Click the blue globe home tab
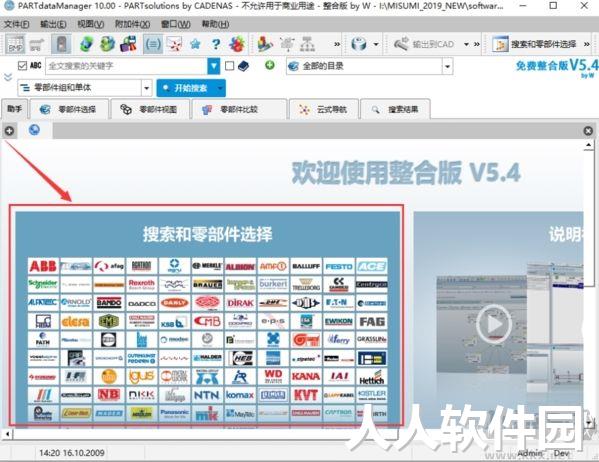This screenshot has width=599, height=462. [x=34, y=130]
